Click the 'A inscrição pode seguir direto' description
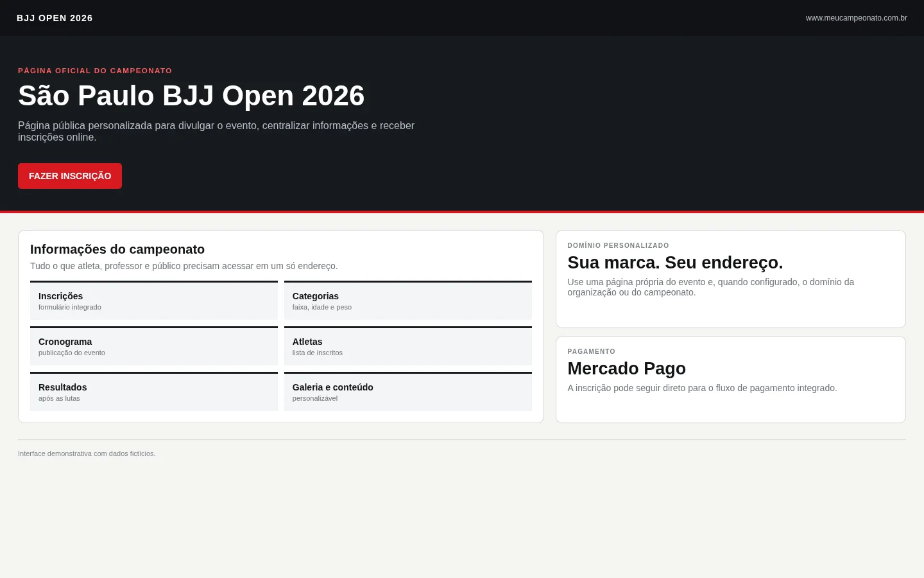Viewport: 924px width, 578px height. pos(702,388)
